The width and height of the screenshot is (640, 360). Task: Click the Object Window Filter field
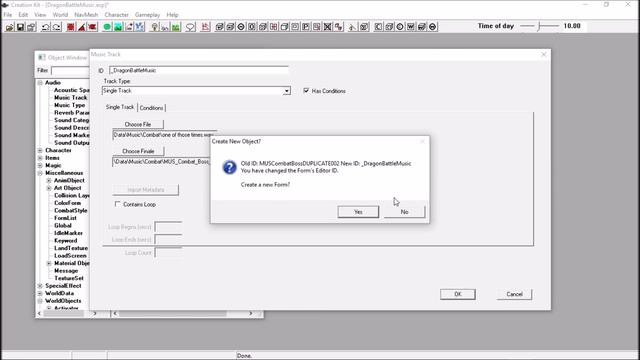coord(70,70)
